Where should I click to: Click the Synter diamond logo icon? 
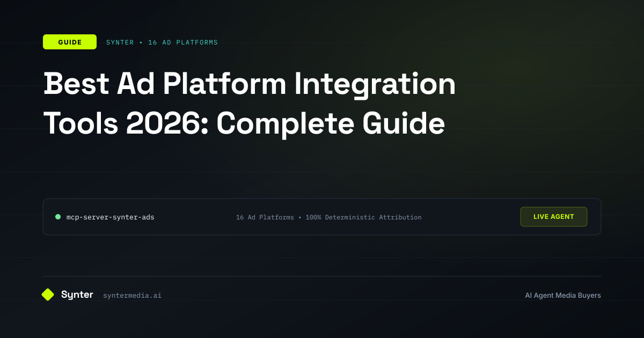click(48, 295)
